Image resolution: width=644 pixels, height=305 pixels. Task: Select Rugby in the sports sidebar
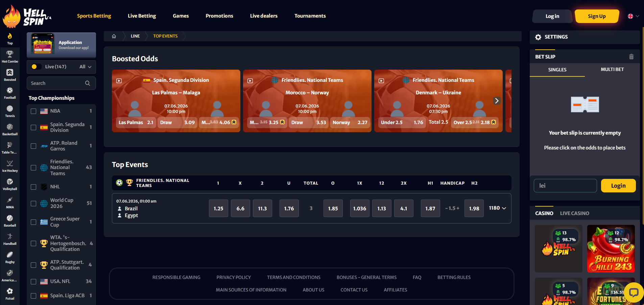10,257
